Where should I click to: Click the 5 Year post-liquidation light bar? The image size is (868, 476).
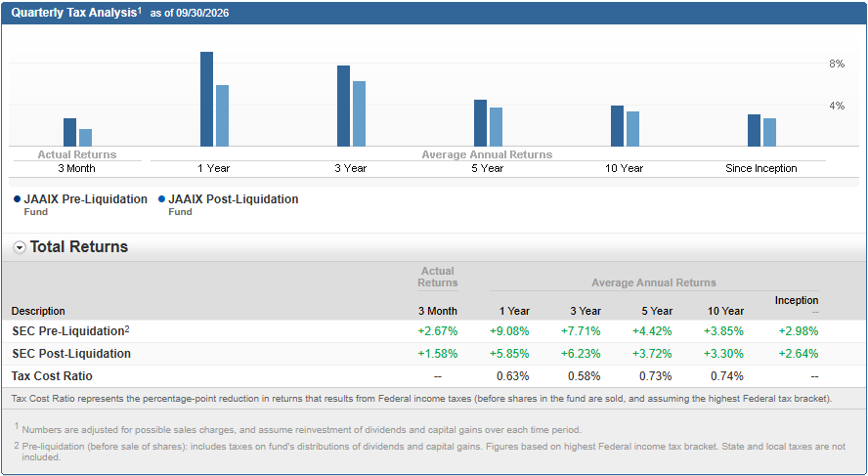[496, 127]
